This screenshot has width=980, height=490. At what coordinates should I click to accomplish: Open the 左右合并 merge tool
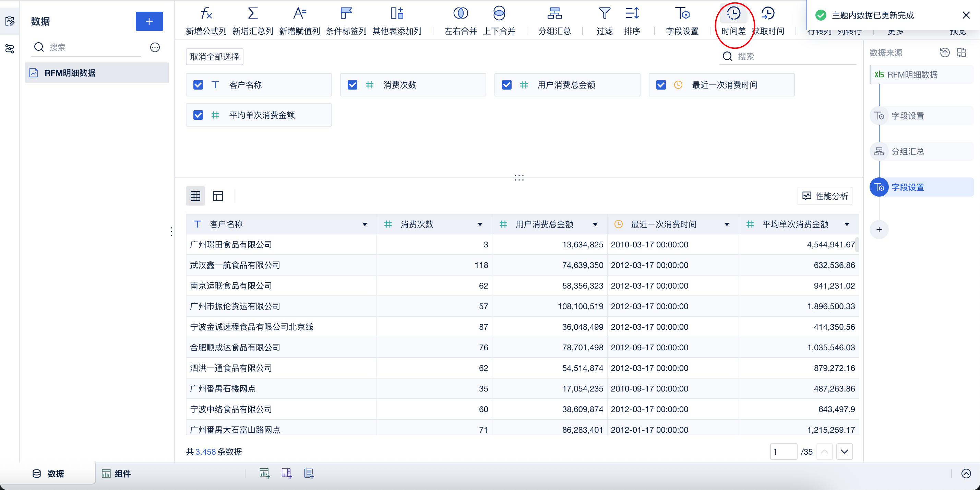pos(460,14)
